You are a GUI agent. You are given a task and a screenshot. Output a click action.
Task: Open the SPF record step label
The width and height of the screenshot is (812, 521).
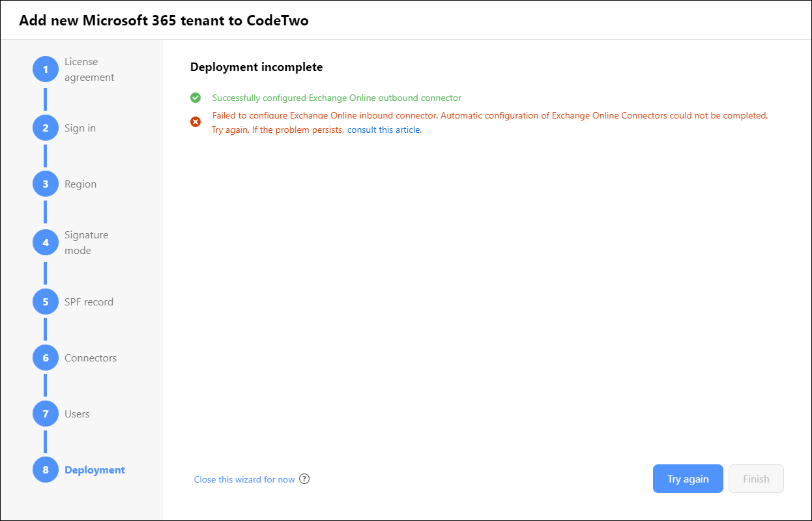89,302
